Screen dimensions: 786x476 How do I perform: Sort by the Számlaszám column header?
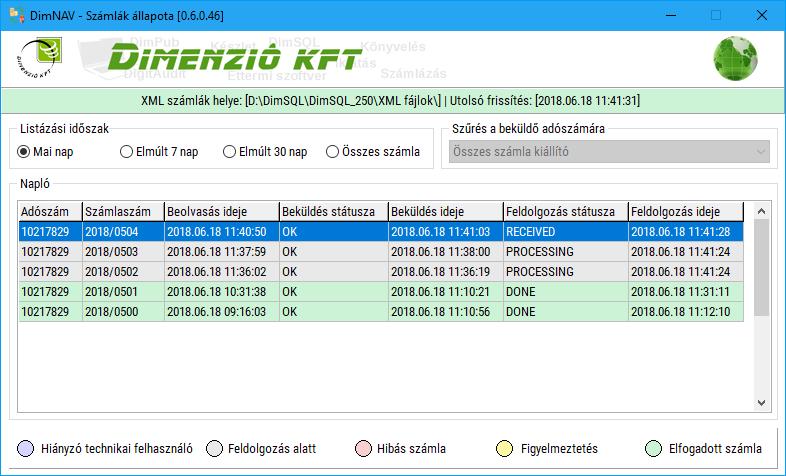click(123, 211)
